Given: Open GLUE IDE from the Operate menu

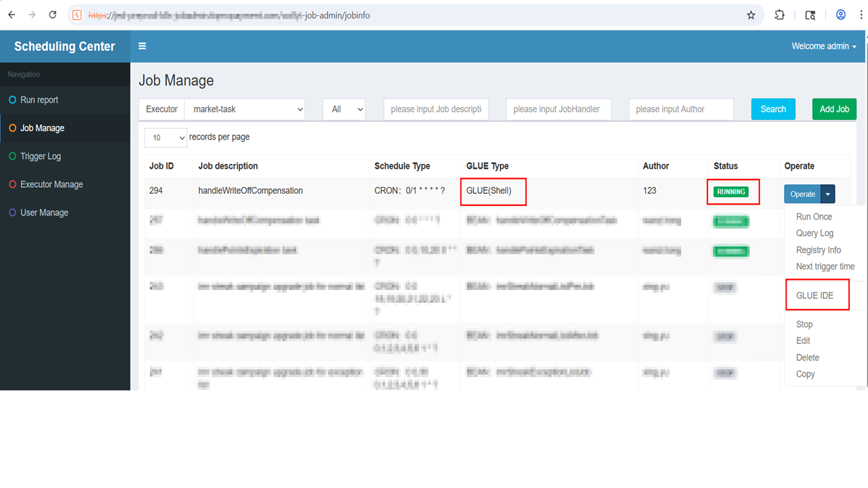Looking at the screenshot, I should tap(814, 296).
